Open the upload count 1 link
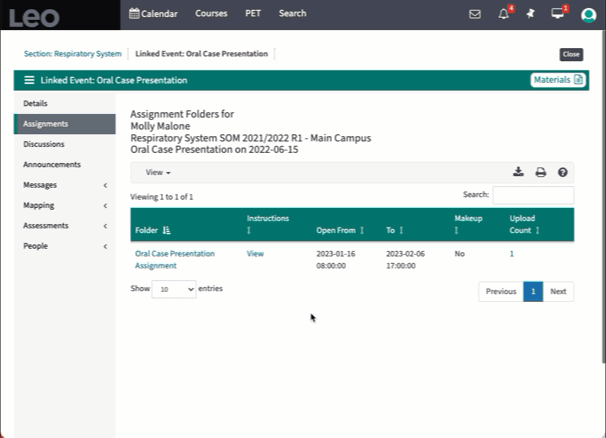The image size is (606, 438). pyautogui.click(x=512, y=254)
